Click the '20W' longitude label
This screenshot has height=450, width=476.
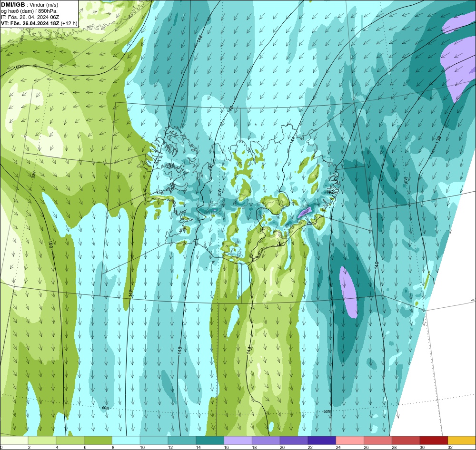click(219, 192)
